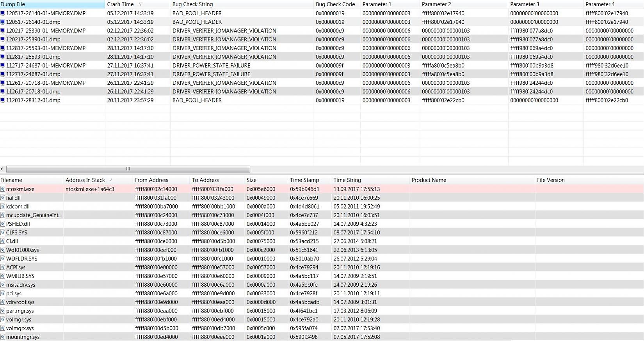Click the icon next to ACPI.sys
The image size is (644, 341).
(3, 268)
